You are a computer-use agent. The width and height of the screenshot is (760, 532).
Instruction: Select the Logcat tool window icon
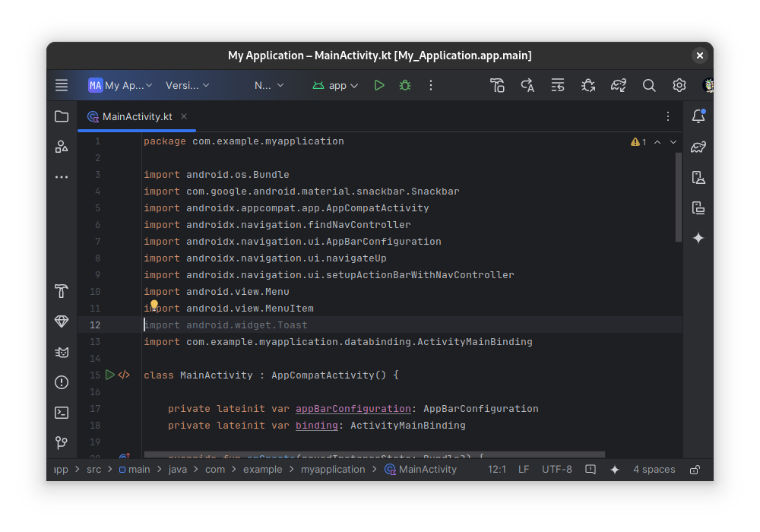coord(62,352)
